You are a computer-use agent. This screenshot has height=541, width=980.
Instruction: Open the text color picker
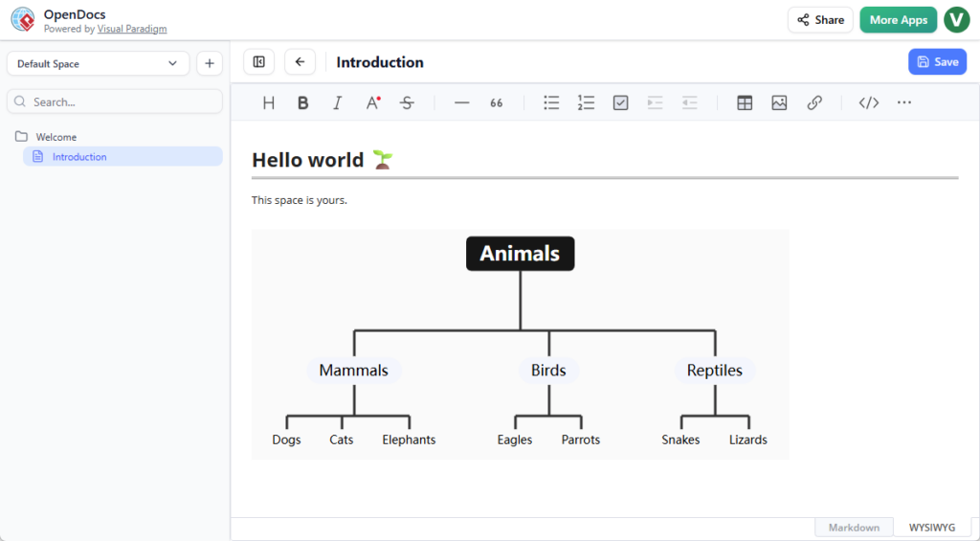373,102
